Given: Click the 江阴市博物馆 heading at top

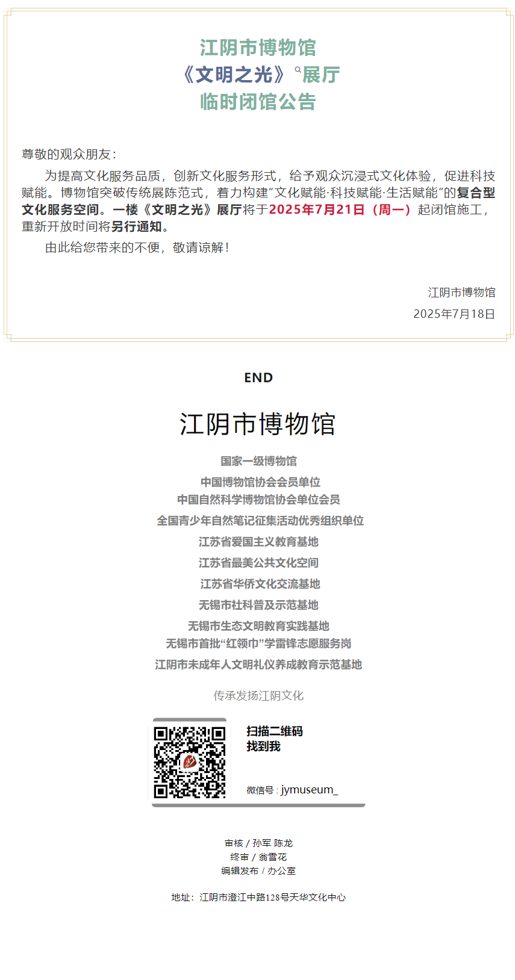Looking at the screenshot, I should coord(258,48).
